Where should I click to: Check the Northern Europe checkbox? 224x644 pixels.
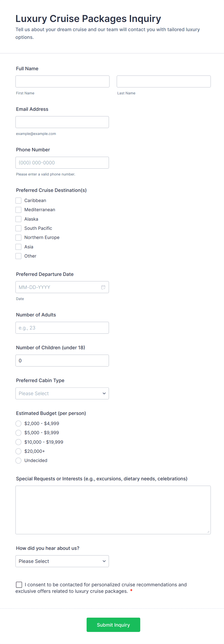click(19, 238)
